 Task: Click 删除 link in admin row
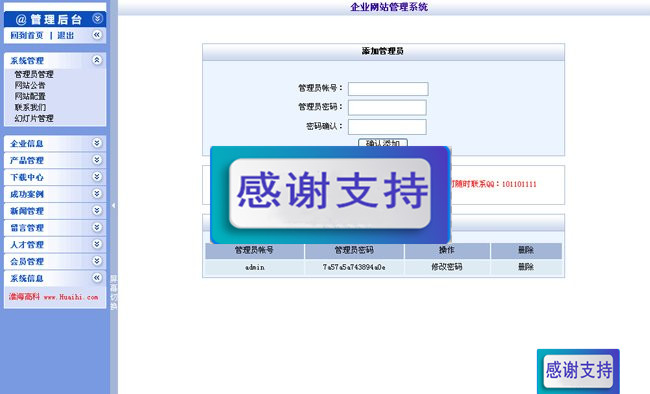526,267
